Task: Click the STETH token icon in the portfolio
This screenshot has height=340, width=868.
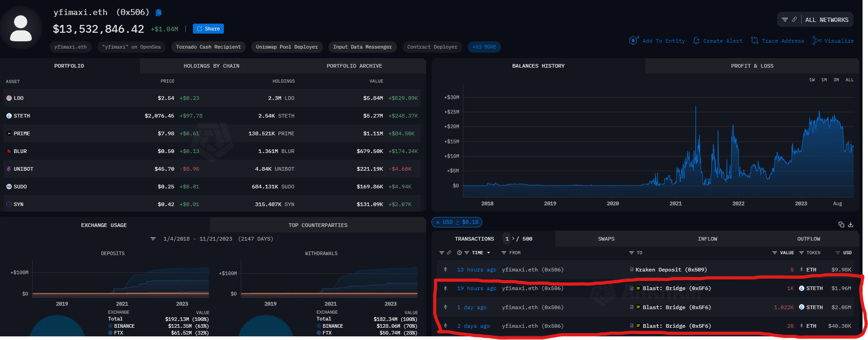Action: pyautogui.click(x=9, y=116)
